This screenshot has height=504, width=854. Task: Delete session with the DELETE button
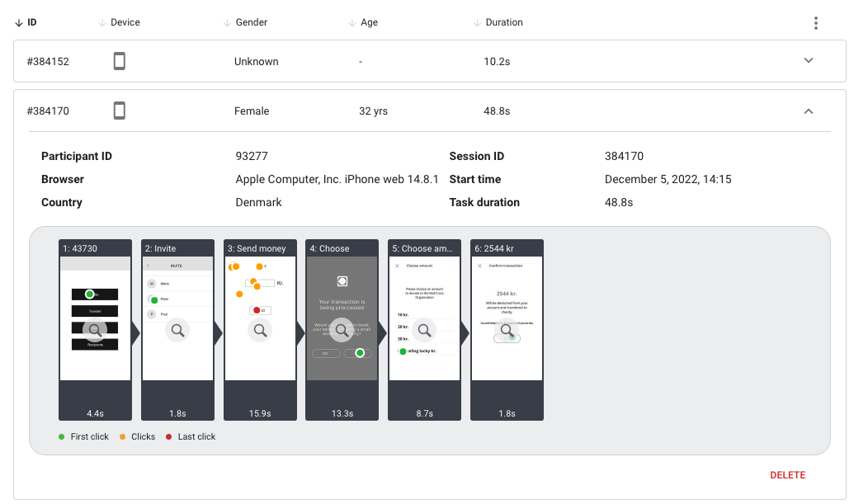787,475
